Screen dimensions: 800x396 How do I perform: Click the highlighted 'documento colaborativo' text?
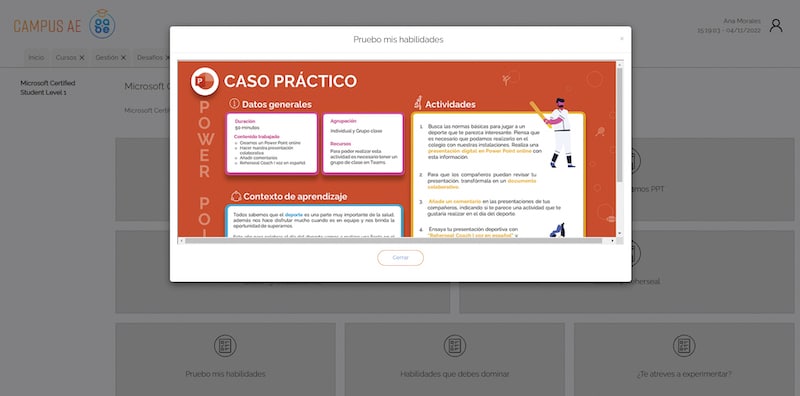pos(482,184)
